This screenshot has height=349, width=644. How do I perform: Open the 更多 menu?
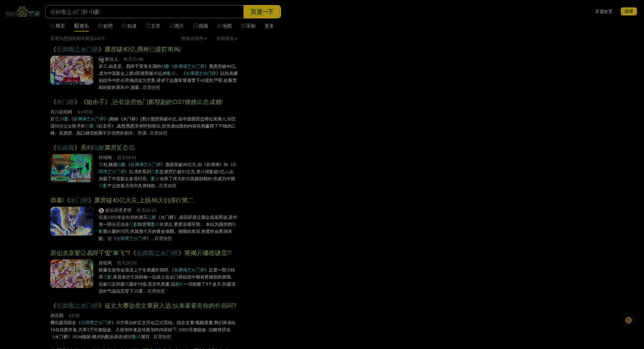pyautogui.click(x=269, y=26)
